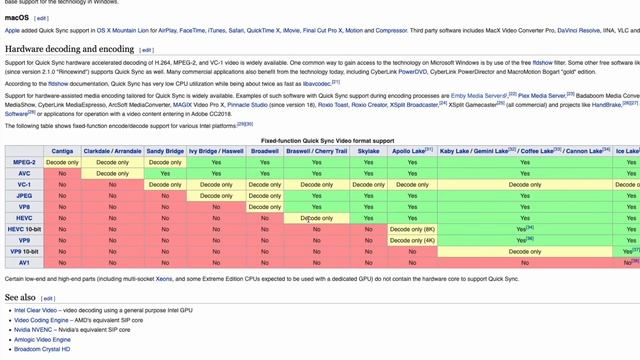
Task: Open the Gemini Lake header link
Action: click(x=490, y=151)
